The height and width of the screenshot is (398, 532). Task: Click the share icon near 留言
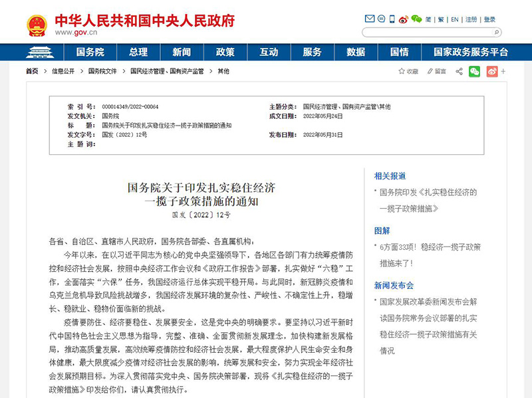(459, 71)
